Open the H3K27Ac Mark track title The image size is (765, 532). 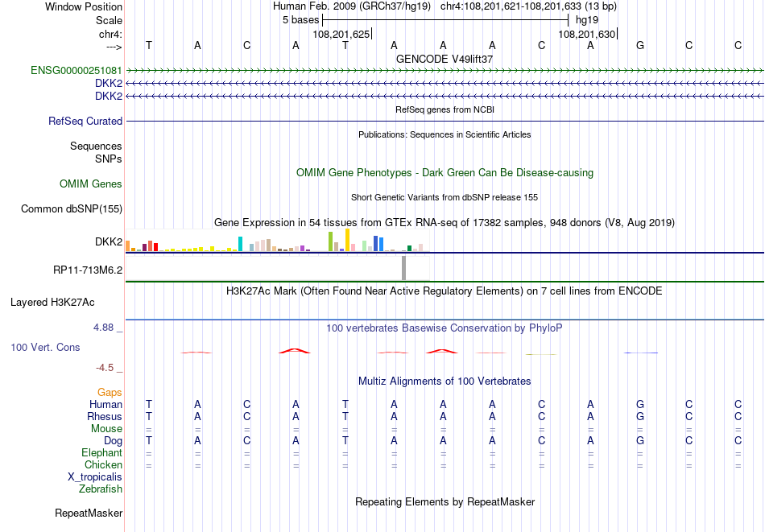pos(445,291)
